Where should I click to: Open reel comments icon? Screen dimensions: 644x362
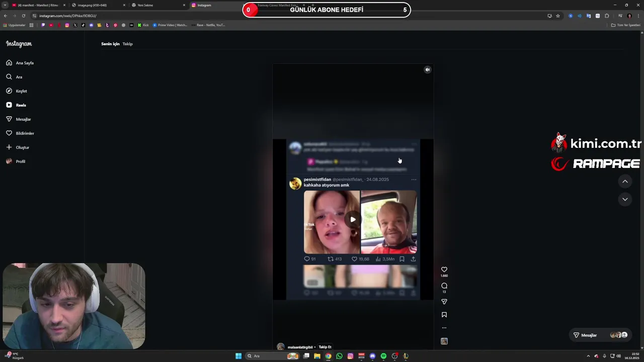point(444,286)
